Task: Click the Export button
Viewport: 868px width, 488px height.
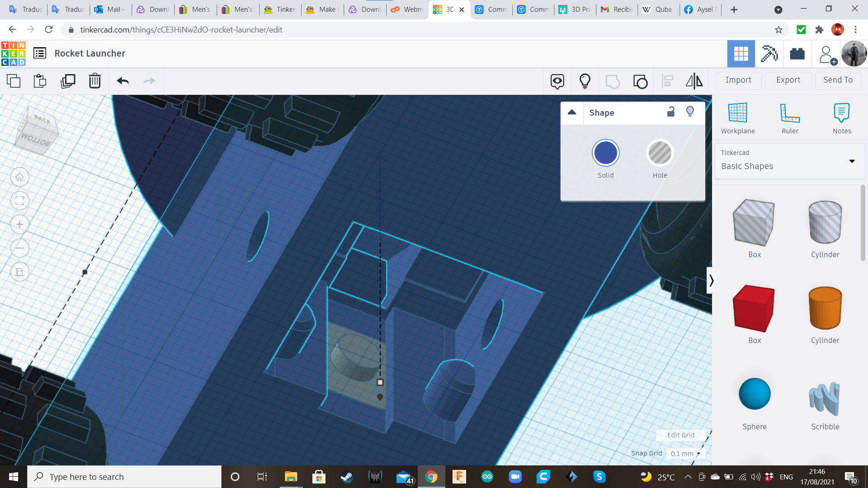Action: click(x=788, y=80)
